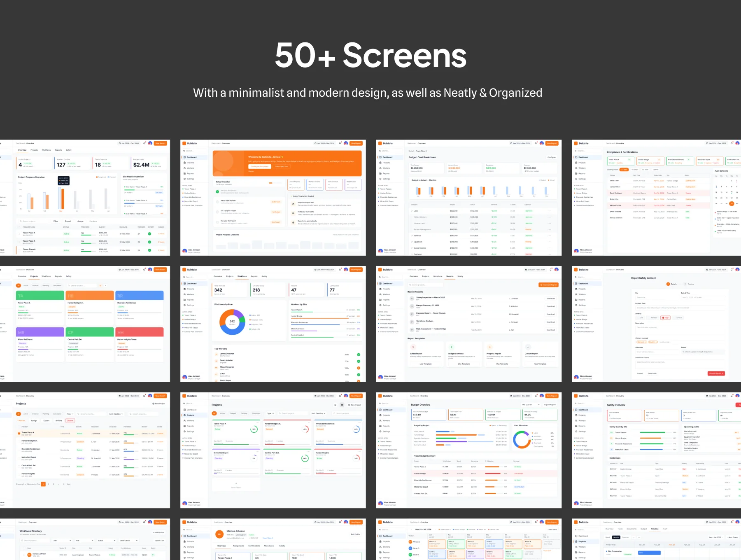Expand Materials category in Cost Breakdown table
Image resolution: width=741 pixels, height=560 pixels.
(412, 236)
